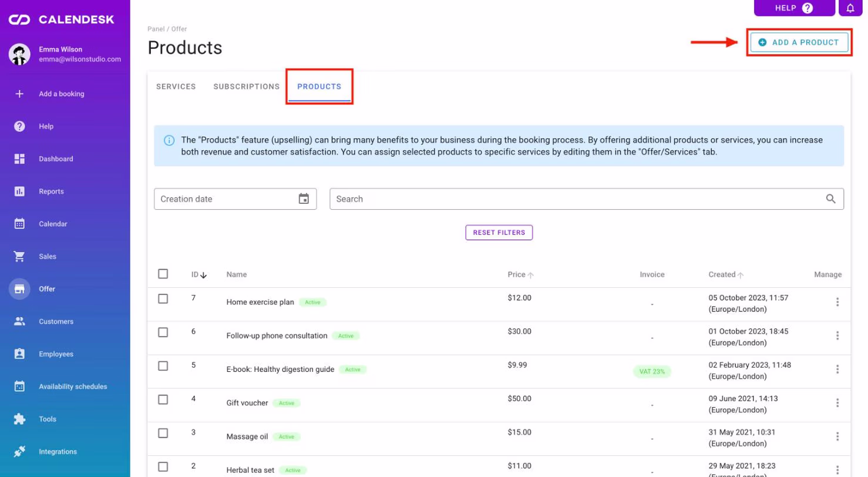
Task: Open notifications bell icon
Action: (x=850, y=8)
